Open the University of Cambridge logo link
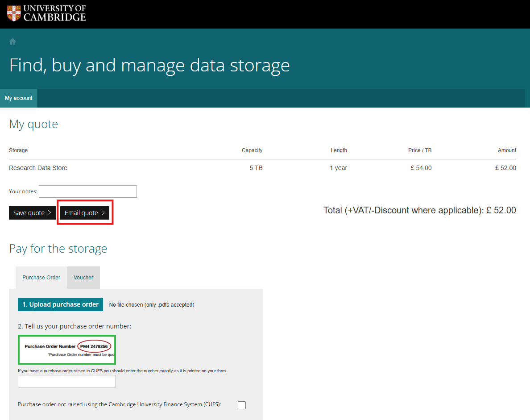 [x=47, y=13]
